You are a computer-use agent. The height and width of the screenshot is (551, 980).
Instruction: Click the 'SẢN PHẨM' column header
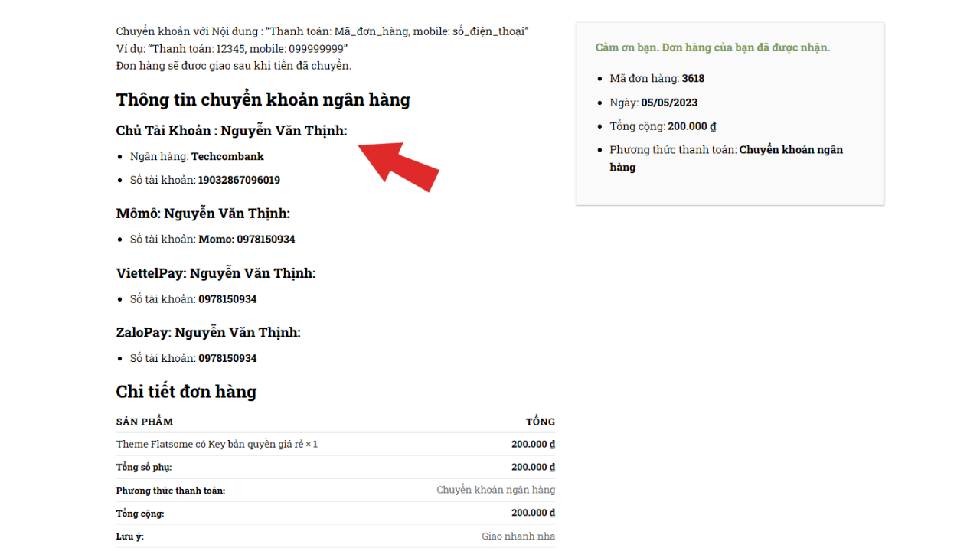pyautogui.click(x=145, y=422)
